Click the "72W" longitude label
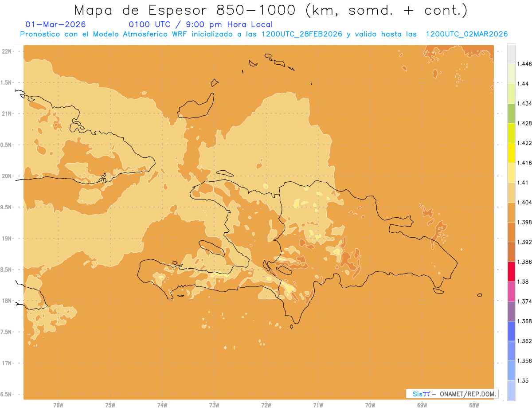This screenshot has height=411, width=532. tap(266, 405)
